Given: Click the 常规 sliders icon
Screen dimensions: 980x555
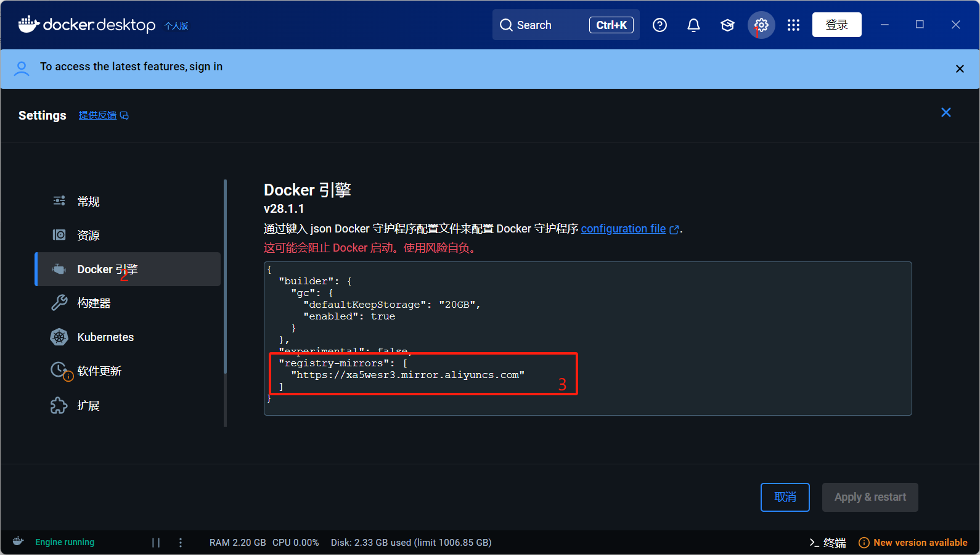Looking at the screenshot, I should pyautogui.click(x=59, y=200).
